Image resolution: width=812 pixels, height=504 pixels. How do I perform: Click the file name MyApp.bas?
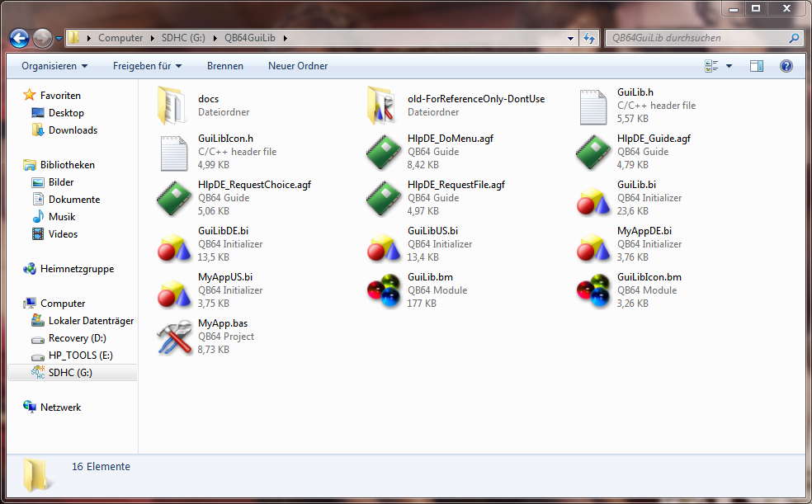(223, 323)
